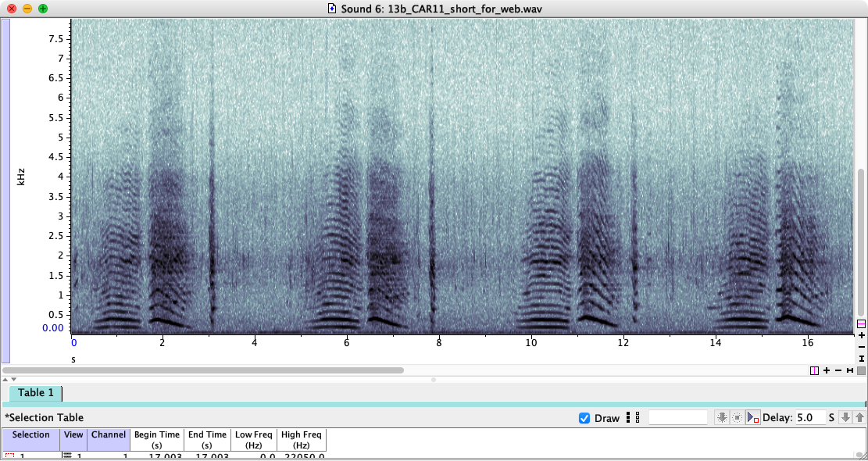Screen dimensions: 868x461
Task: Zoom in on the frequency axis
Action: 861,335
